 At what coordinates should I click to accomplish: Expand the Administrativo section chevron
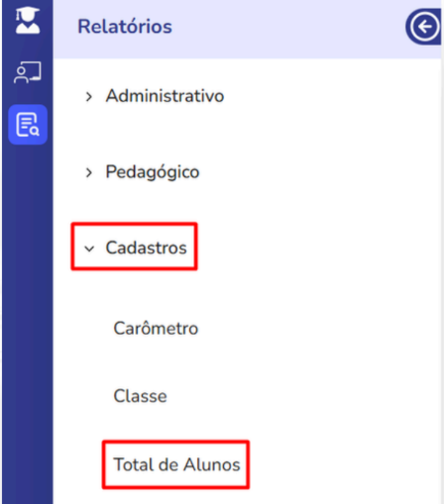tap(88, 97)
